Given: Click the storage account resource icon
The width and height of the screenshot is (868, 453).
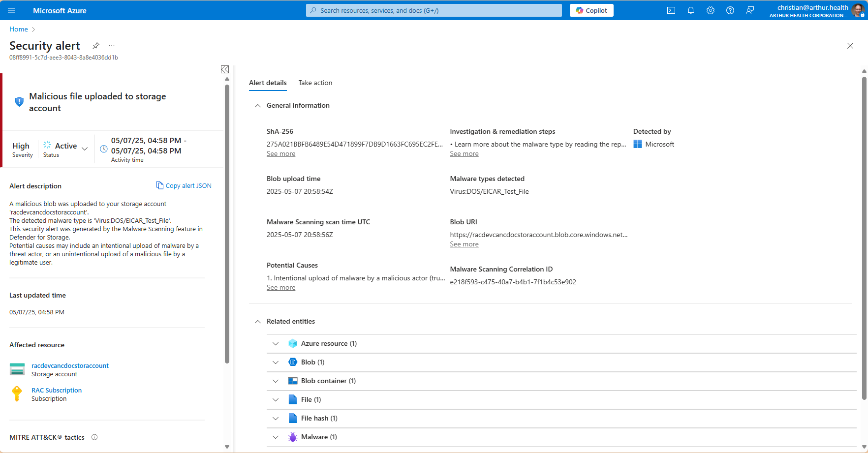Looking at the screenshot, I should tap(17, 369).
